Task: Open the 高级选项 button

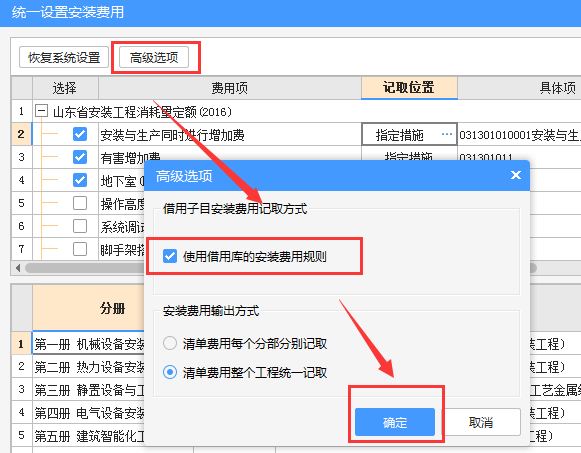Action: point(154,57)
